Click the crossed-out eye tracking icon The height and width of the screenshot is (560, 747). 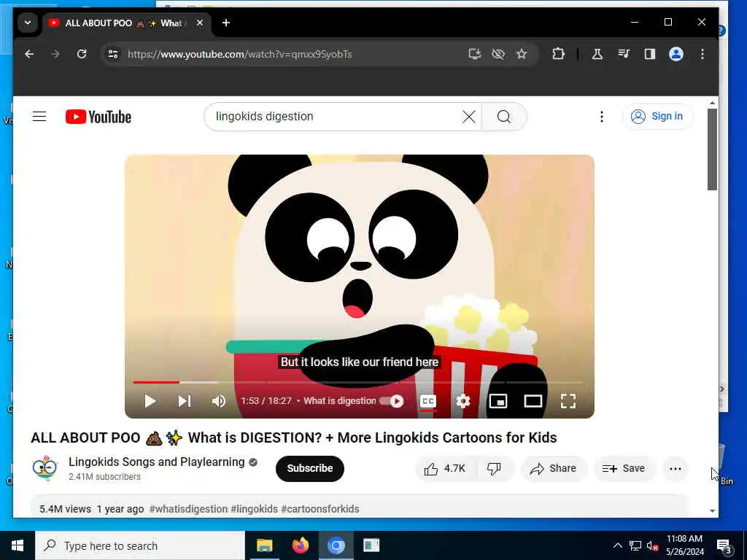pyautogui.click(x=498, y=54)
